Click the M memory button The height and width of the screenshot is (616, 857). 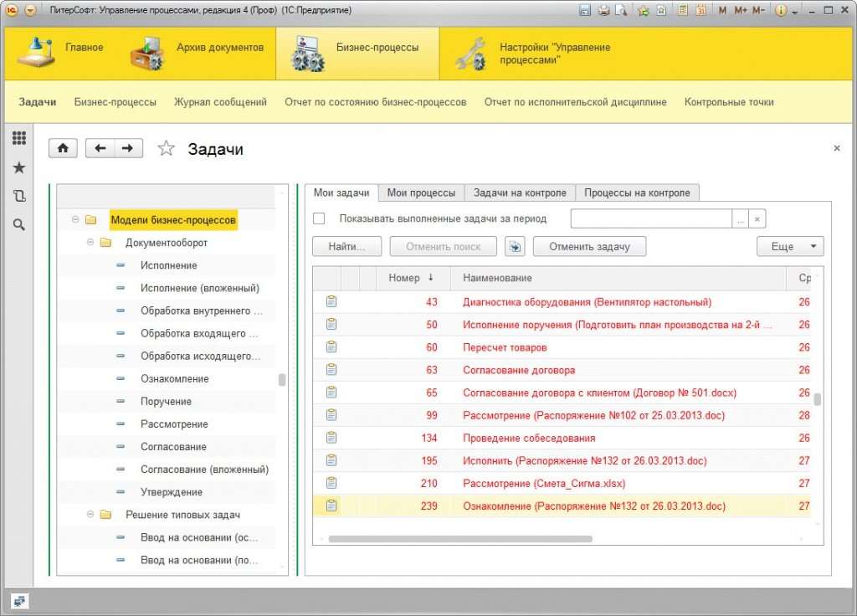click(x=722, y=10)
